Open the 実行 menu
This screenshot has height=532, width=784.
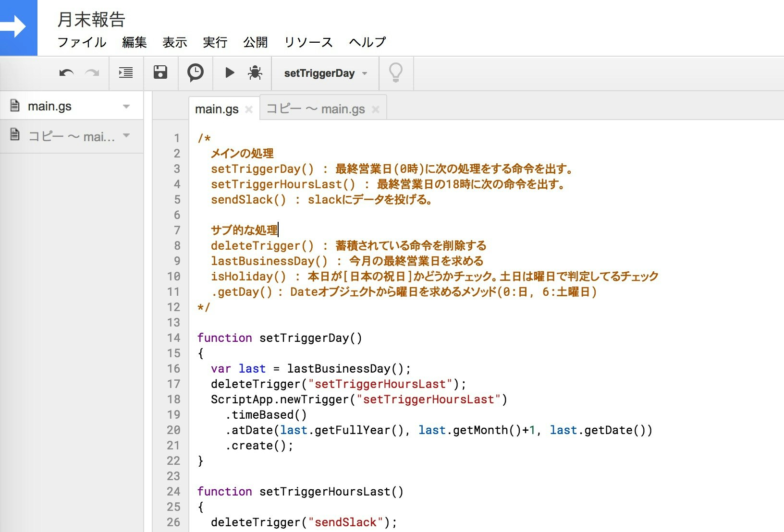click(x=215, y=42)
